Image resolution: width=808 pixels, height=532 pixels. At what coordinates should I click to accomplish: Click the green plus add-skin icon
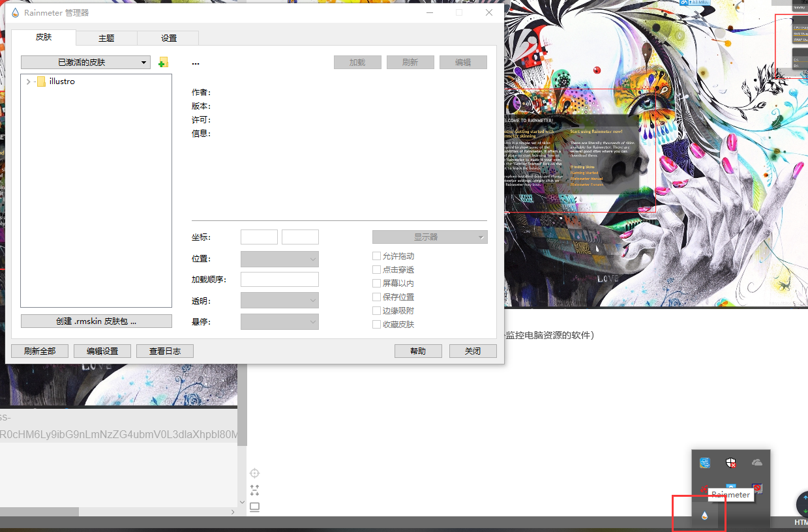(163, 62)
